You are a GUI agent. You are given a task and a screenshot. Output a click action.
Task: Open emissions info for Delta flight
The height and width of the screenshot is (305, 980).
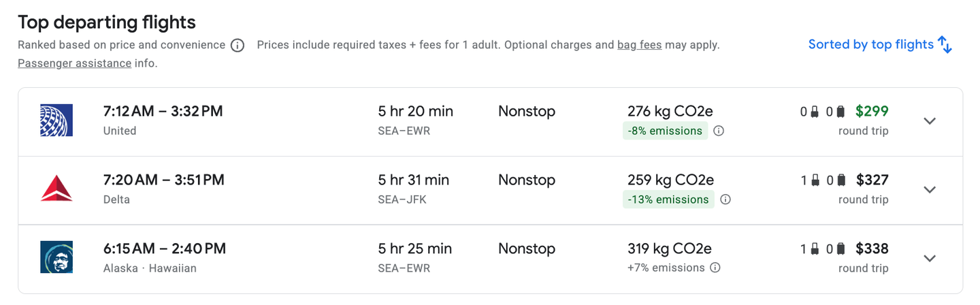[725, 199]
